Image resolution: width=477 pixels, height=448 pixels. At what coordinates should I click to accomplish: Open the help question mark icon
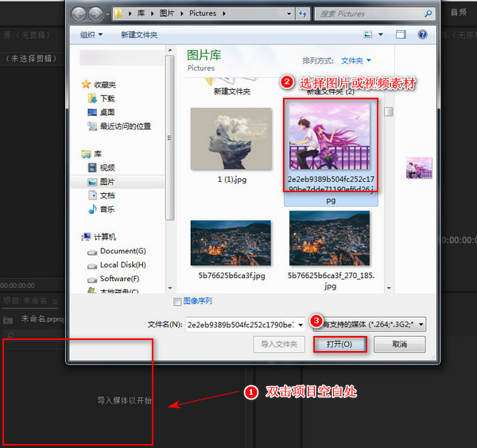point(422,34)
